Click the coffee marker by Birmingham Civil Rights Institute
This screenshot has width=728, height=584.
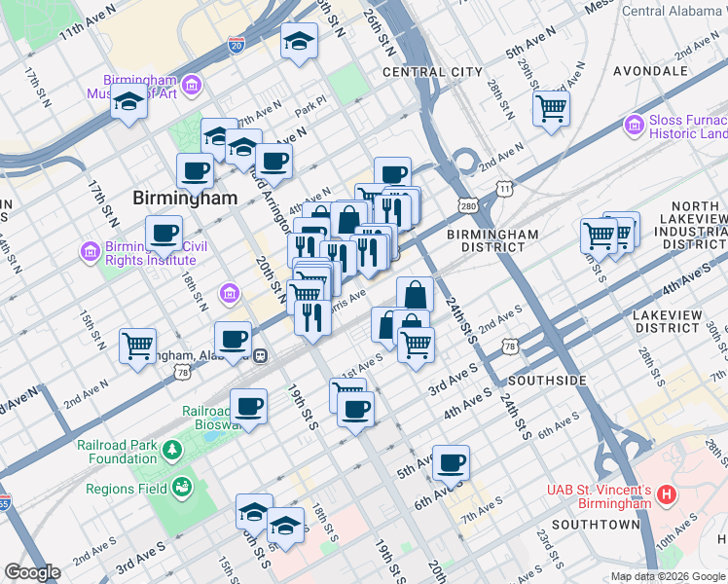[x=164, y=235]
